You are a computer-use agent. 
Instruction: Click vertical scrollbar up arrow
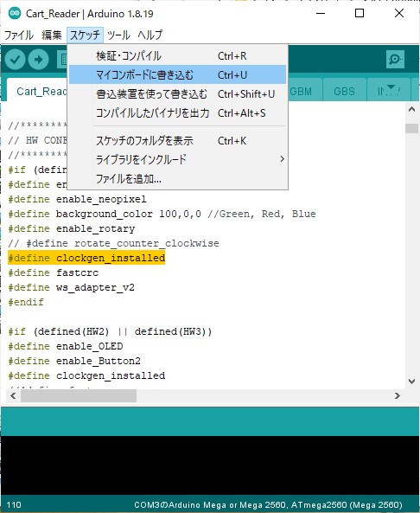tap(411, 109)
